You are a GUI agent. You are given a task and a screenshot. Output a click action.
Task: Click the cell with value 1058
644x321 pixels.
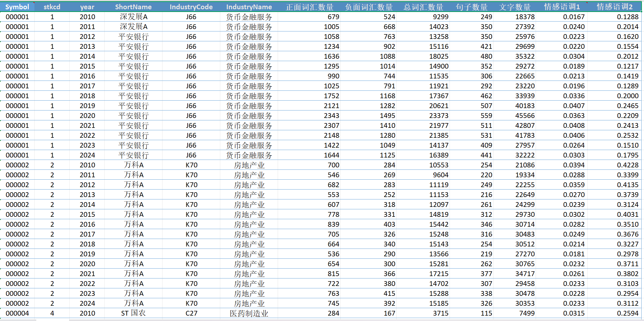click(x=309, y=37)
